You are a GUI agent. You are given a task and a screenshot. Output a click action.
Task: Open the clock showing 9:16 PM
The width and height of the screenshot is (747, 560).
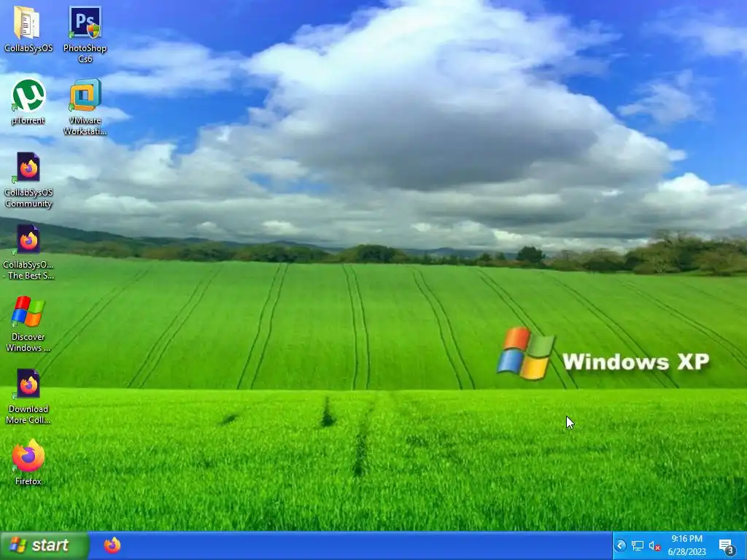(x=687, y=545)
